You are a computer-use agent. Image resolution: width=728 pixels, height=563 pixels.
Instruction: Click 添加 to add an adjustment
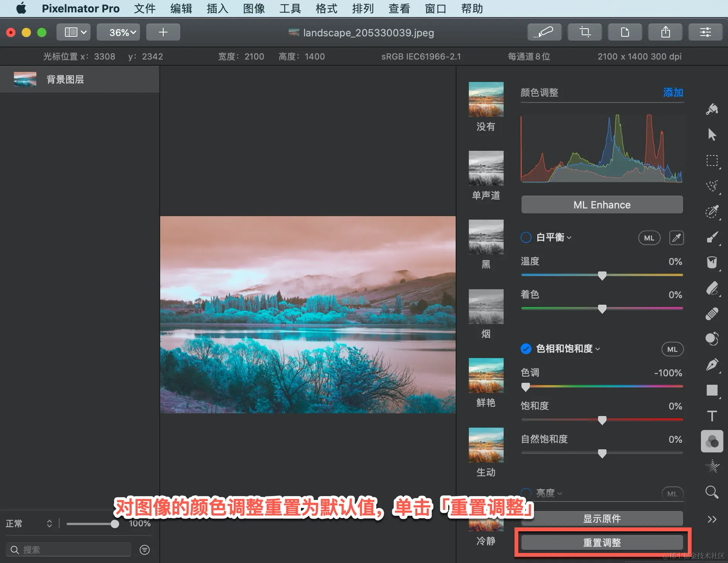pos(673,92)
